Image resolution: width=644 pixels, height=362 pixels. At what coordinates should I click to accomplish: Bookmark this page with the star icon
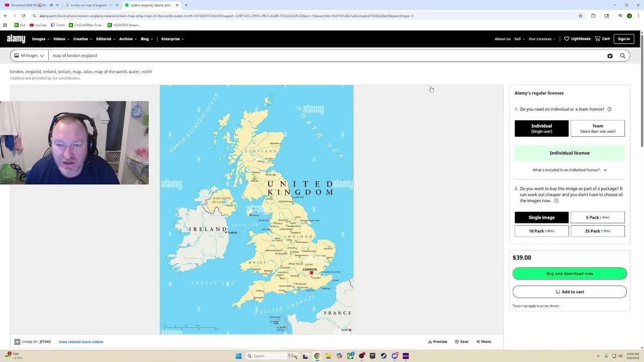(x=580, y=16)
